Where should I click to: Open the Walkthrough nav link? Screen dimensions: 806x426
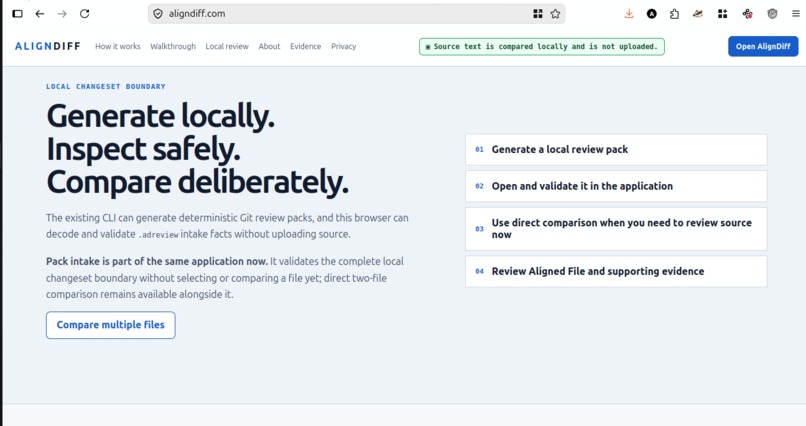click(173, 46)
